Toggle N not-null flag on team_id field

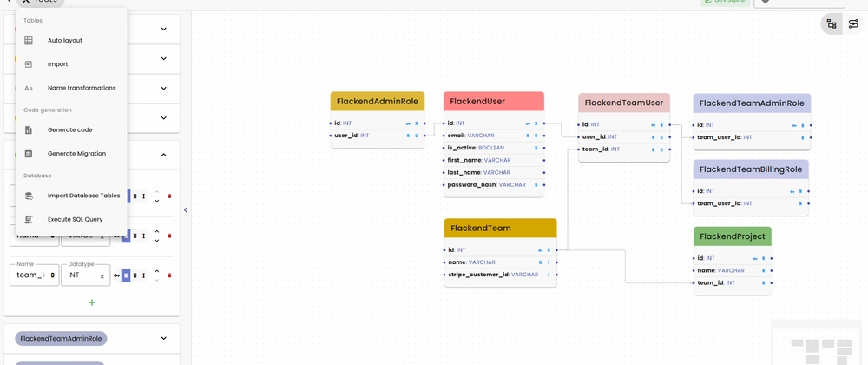click(x=126, y=275)
